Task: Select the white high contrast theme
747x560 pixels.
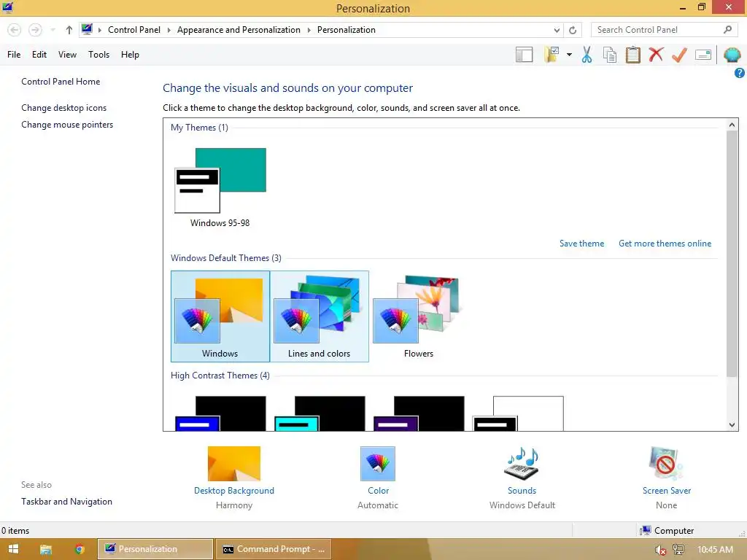Action: coord(519,413)
